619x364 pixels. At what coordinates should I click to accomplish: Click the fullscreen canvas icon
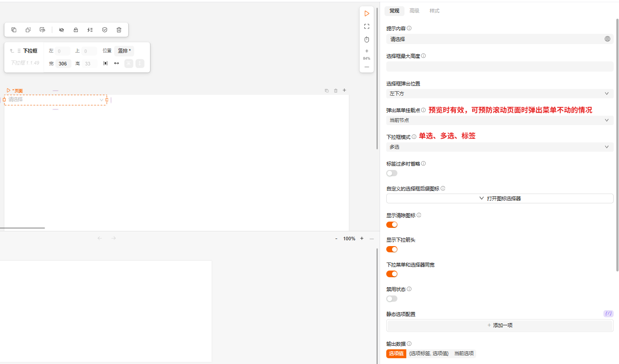[367, 26]
